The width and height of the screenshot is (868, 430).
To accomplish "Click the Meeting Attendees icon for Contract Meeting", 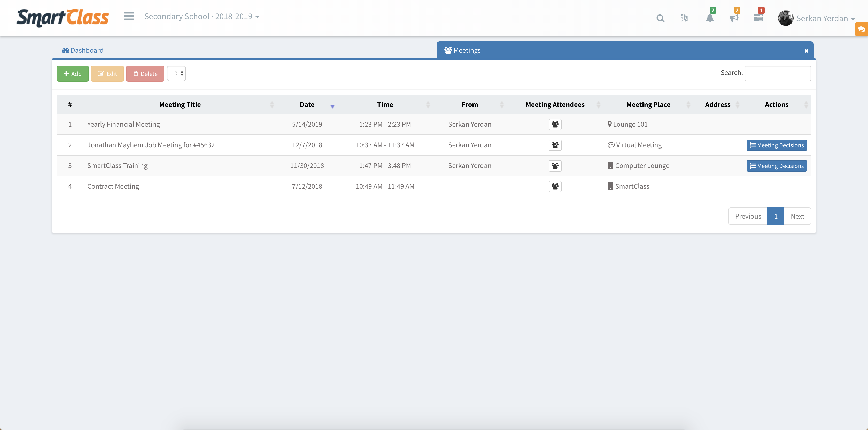I will point(555,186).
